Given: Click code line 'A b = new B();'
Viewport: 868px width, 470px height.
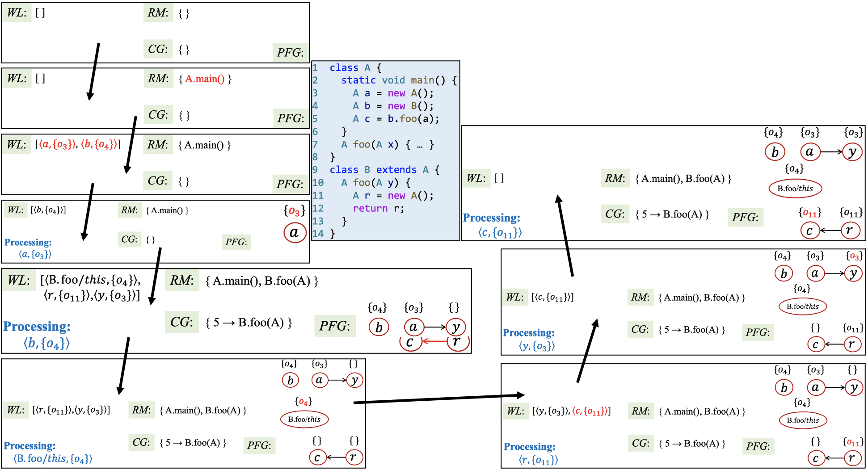Looking at the screenshot, I should click(x=393, y=106).
